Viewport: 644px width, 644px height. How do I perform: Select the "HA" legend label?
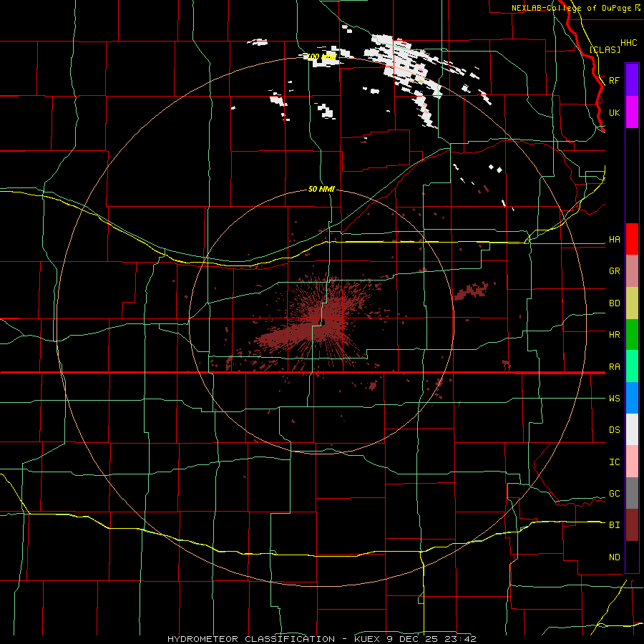click(615, 240)
